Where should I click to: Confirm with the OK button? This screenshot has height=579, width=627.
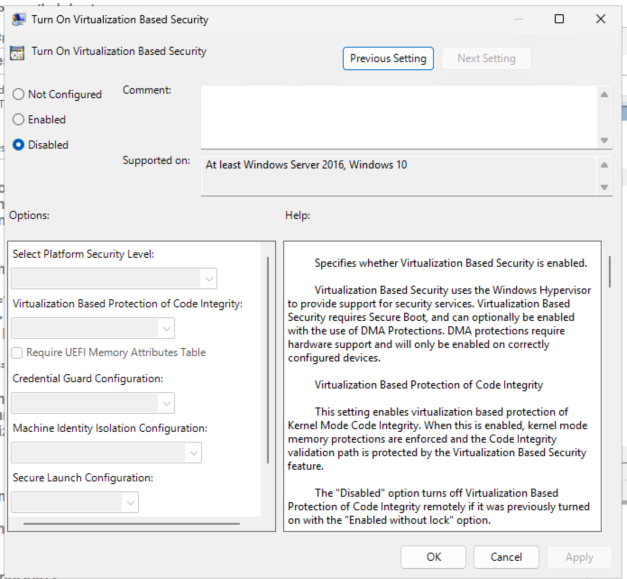(433, 557)
